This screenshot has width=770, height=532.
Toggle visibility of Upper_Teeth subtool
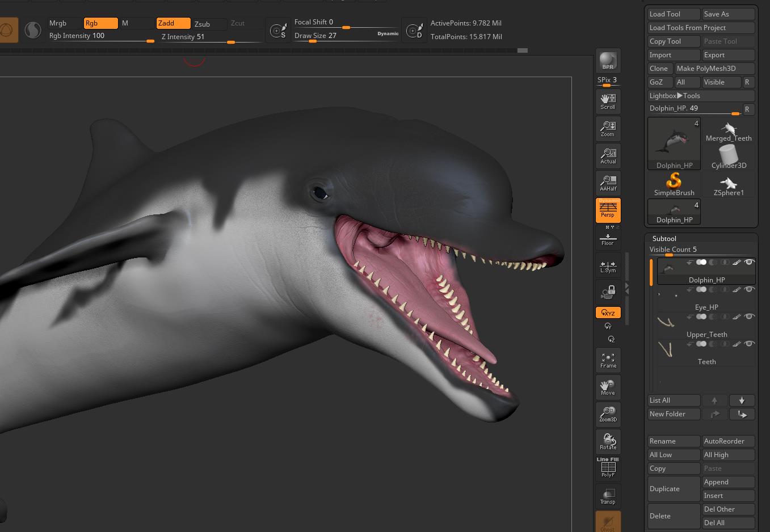749,317
